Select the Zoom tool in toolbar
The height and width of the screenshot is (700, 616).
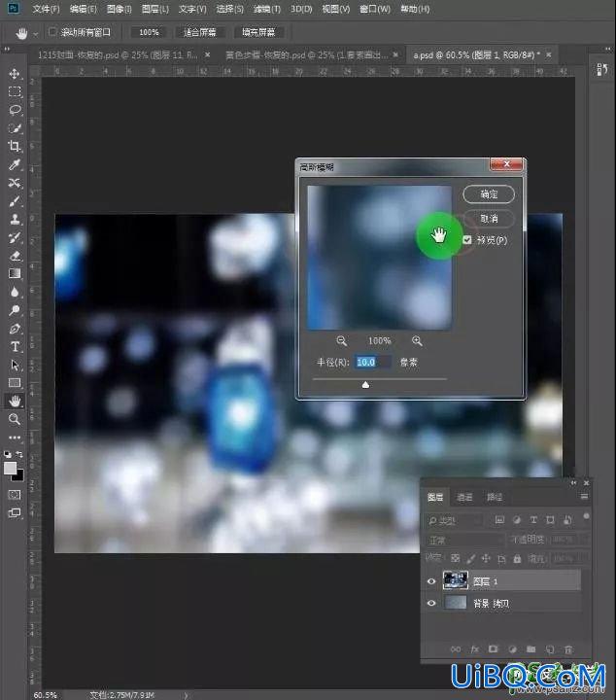click(x=15, y=419)
